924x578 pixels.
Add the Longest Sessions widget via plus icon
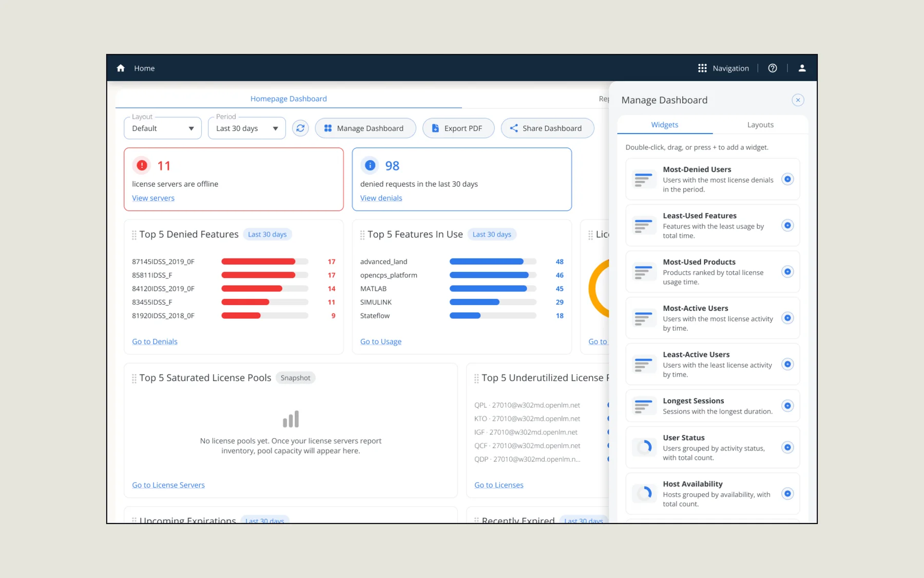pyautogui.click(x=787, y=406)
